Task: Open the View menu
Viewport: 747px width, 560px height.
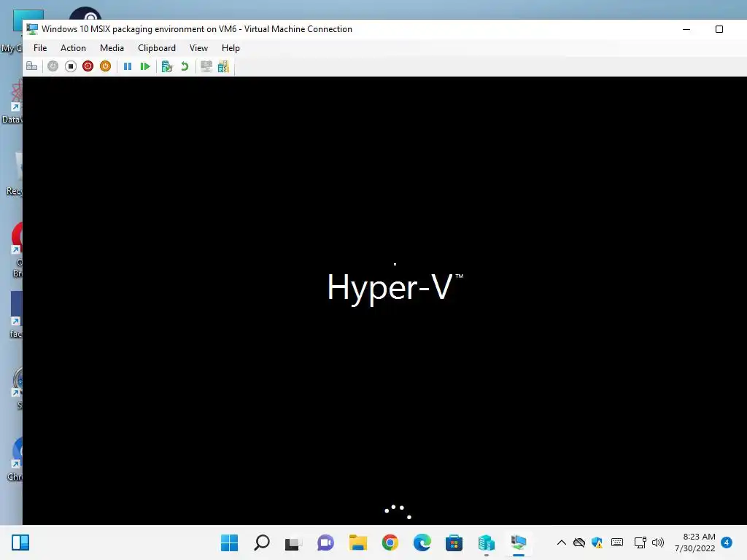Action: [x=198, y=48]
